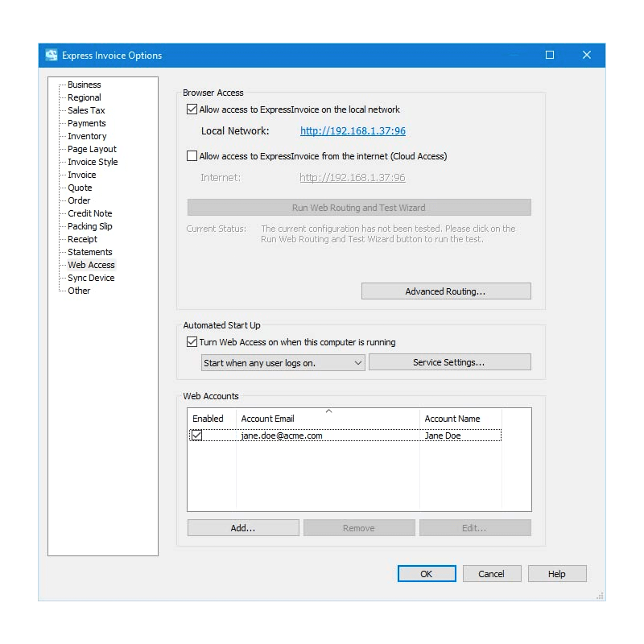Choose Invoice Style in the tree
This screenshot has height=644, width=644.
[x=93, y=162]
